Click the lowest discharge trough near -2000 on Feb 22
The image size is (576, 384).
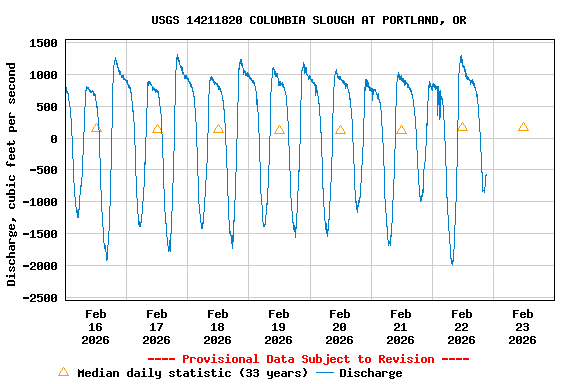[452, 263]
